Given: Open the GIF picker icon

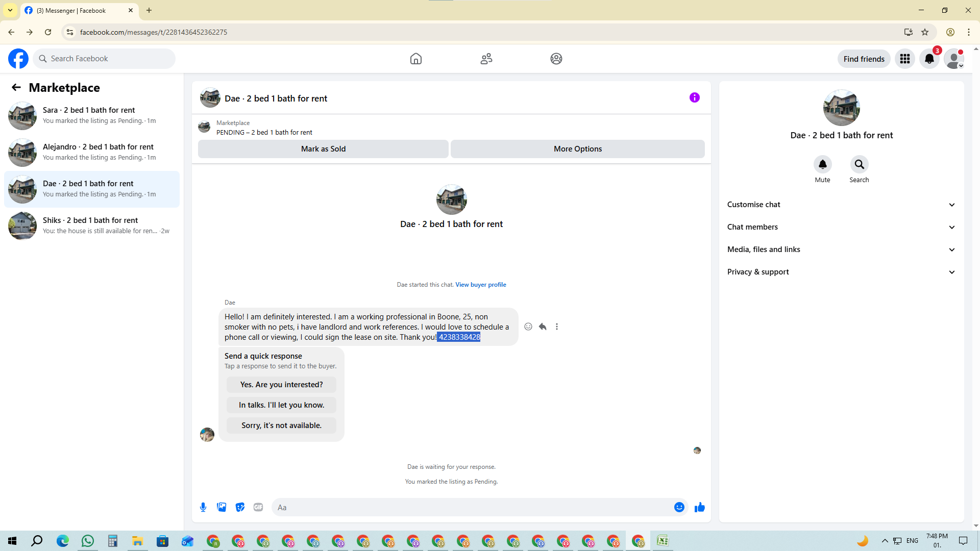Looking at the screenshot, I should point(258,507).
